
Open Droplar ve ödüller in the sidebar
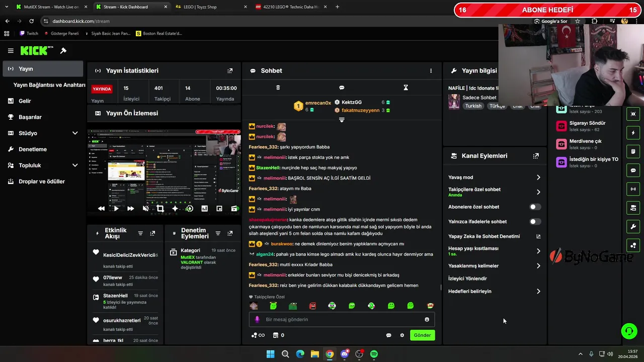coord(43,182)
